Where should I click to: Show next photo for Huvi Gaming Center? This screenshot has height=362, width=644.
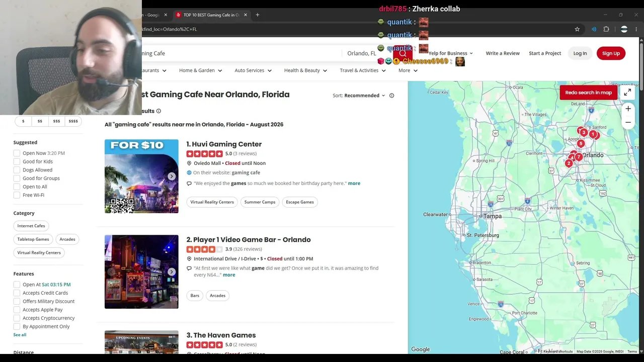[x=172, y=176]
